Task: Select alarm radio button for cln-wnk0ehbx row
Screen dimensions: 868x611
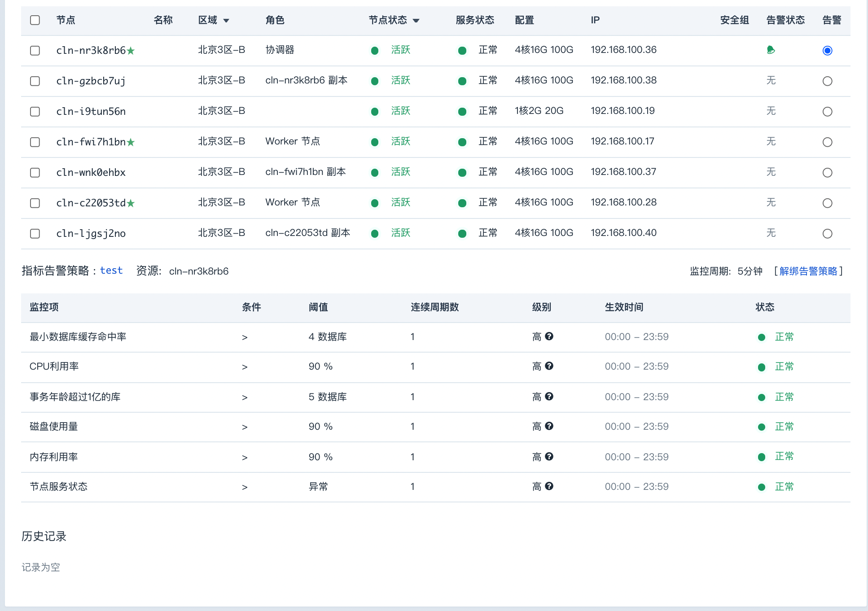Action: pos(828,173)
